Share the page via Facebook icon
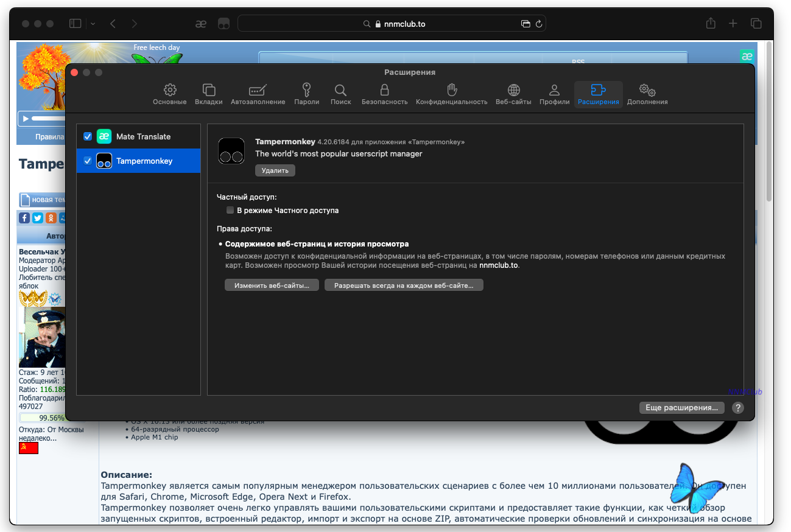The height and width of the screenshot is (532, 791). point(24,218)
